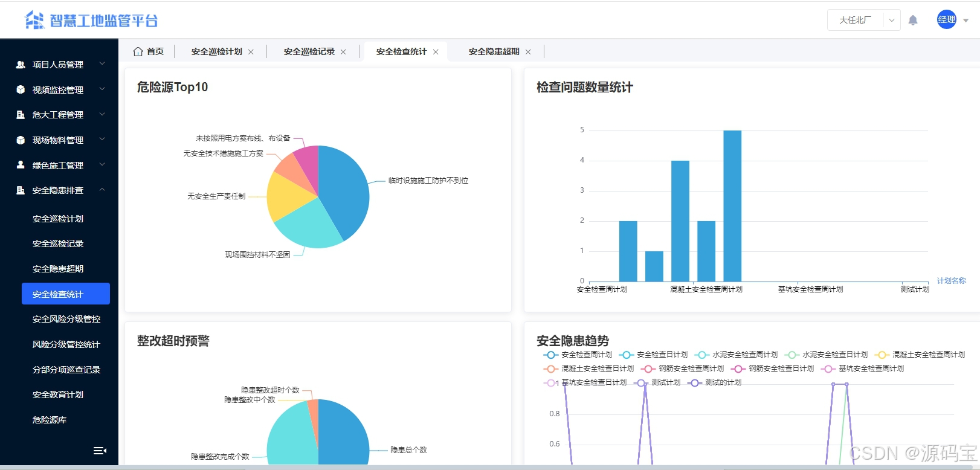Click the 经理 user avatar
Screen dimensions: 980x470
(x=947, y=19)
